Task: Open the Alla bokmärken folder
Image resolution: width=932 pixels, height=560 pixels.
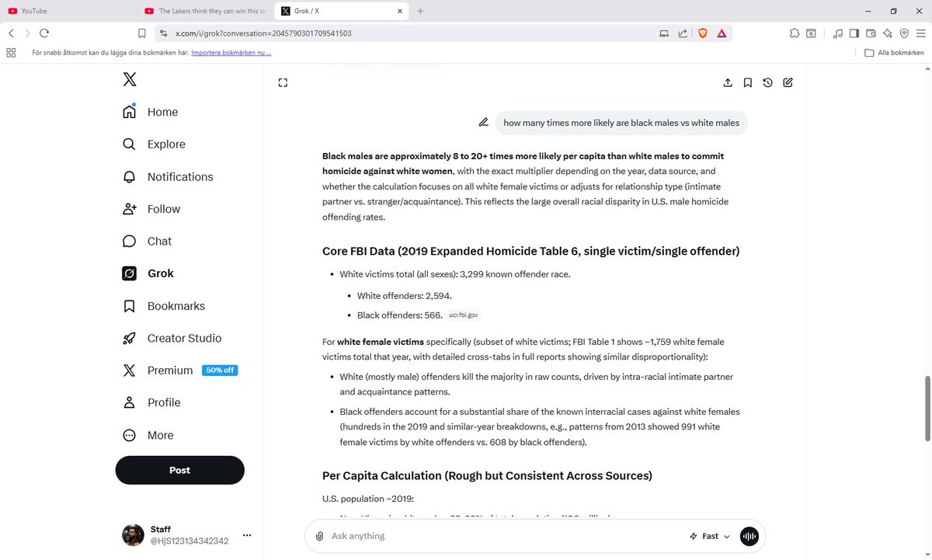Action: [x=895, y=53]
